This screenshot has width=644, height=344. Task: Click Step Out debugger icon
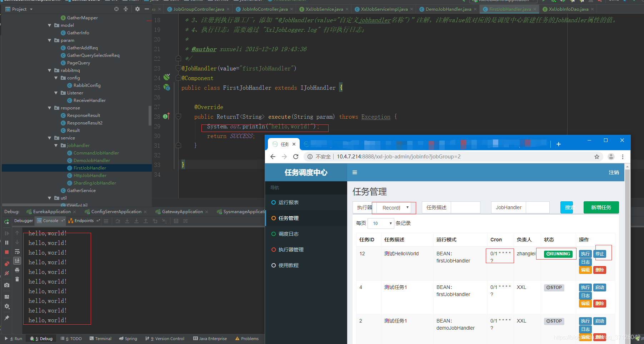click(x=146, y=221)
